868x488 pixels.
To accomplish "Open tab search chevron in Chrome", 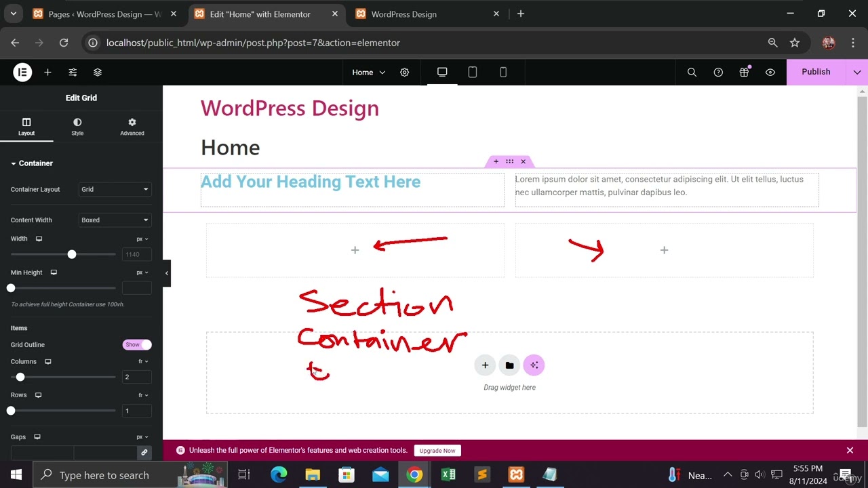I will [x=14, y=14].
